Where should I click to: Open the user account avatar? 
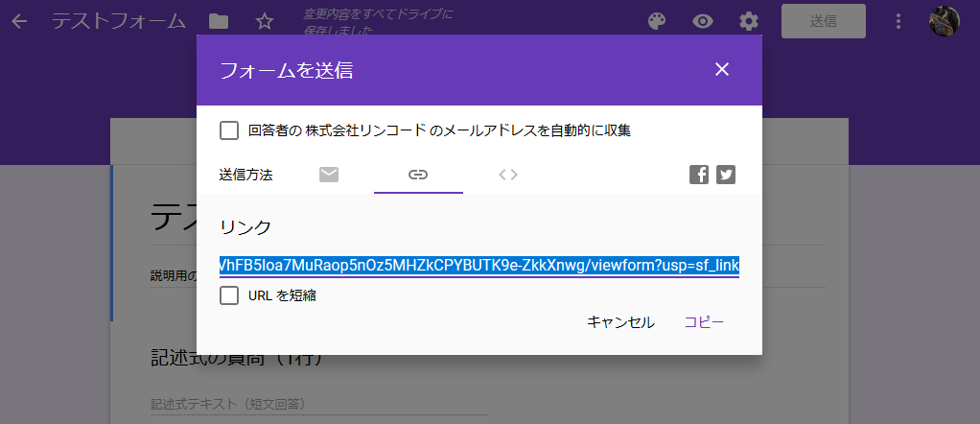944,21
